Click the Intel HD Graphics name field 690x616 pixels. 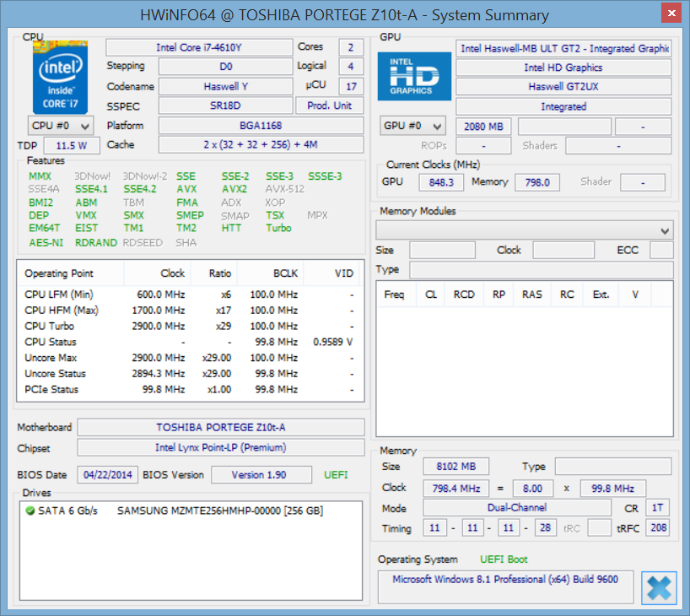[x=563, y=68]
